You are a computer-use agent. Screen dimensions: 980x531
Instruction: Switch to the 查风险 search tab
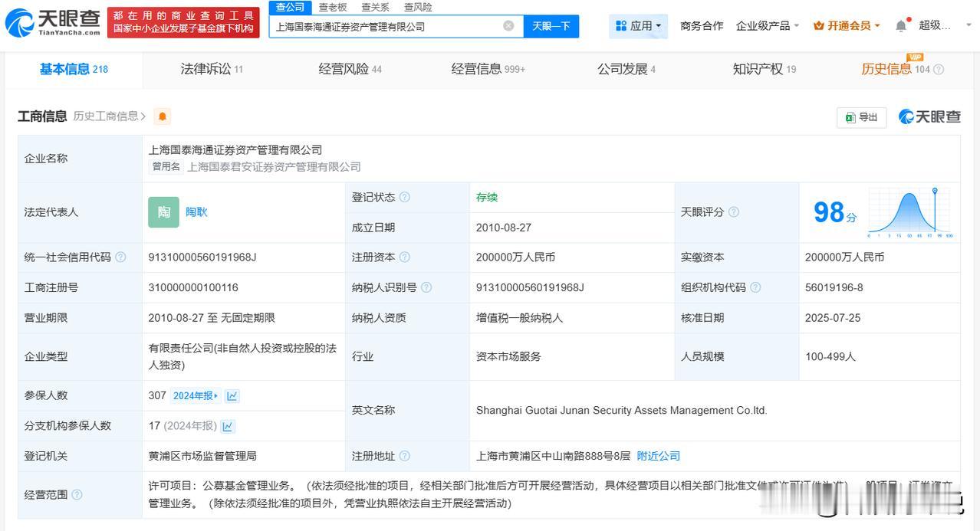coord(417,7)
